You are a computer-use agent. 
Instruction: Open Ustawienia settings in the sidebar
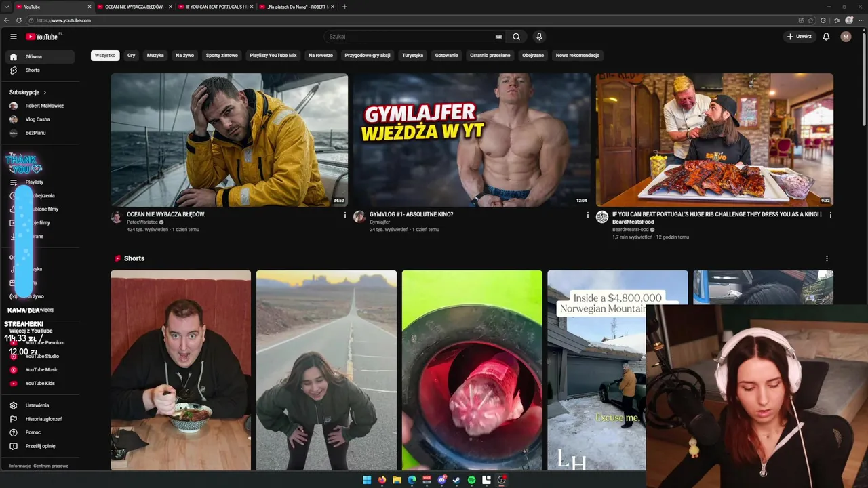click(40, 405)
